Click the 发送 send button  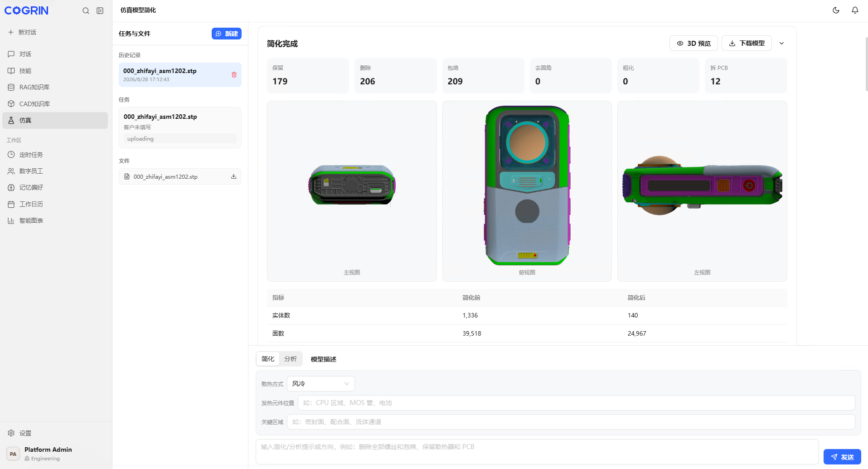point(842,457)
